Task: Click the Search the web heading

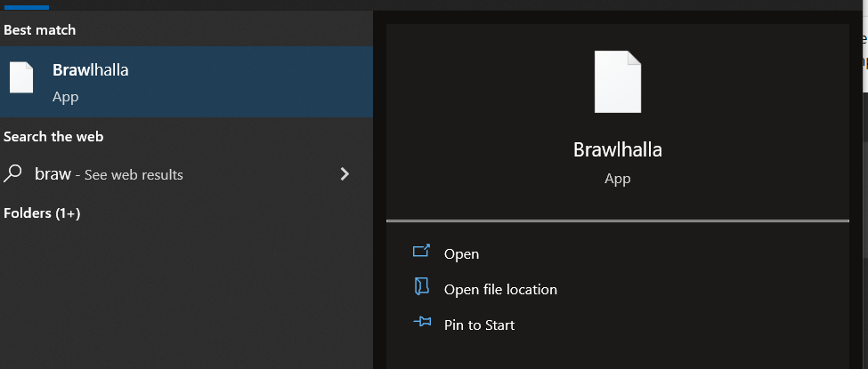Action: 53,137
